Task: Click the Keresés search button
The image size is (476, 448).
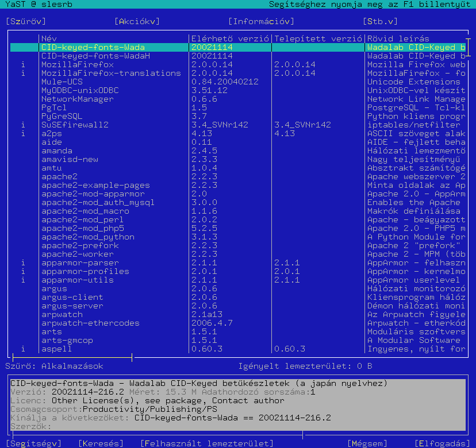Action: pyautogui.click(x=101, y=443)
